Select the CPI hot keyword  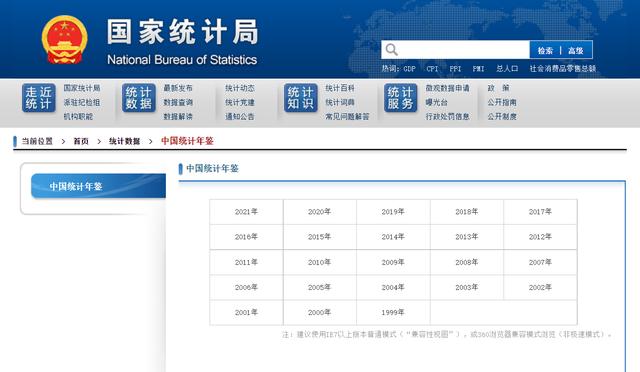(432, 69)
